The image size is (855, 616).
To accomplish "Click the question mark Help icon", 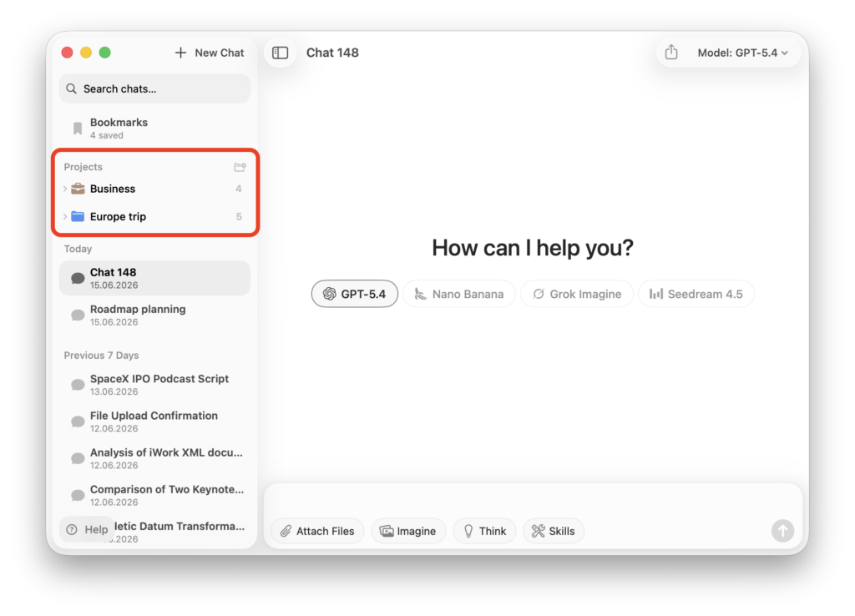I will click(x=72, y=529).
